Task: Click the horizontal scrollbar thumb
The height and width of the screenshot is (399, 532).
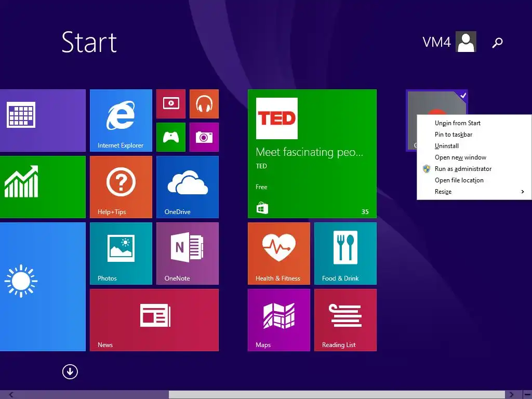Action: click(337, 395)
